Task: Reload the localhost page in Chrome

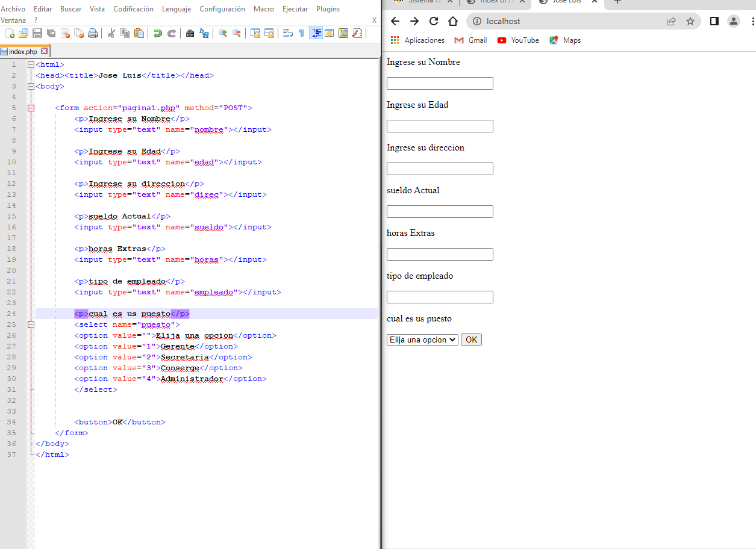Action: click(x=434, y=21)
